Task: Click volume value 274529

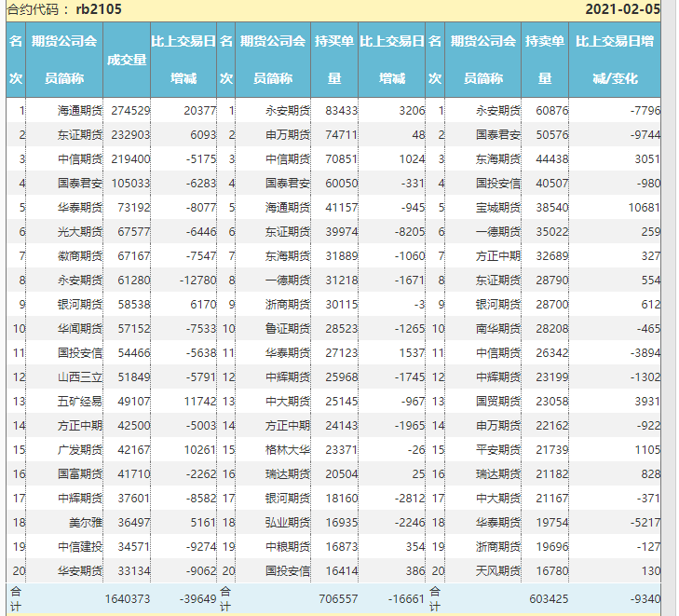Action: pyautogui.click(x=130, y=111)
